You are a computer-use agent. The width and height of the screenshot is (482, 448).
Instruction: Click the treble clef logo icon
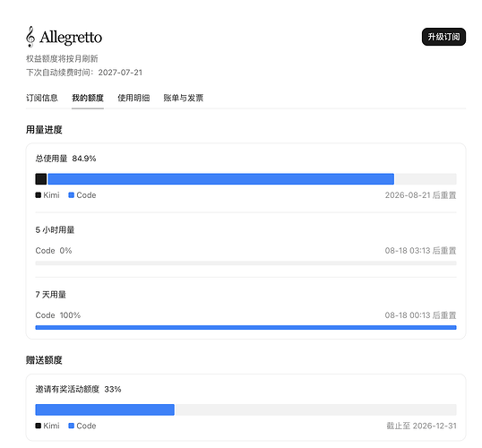(x=30, y=37)
